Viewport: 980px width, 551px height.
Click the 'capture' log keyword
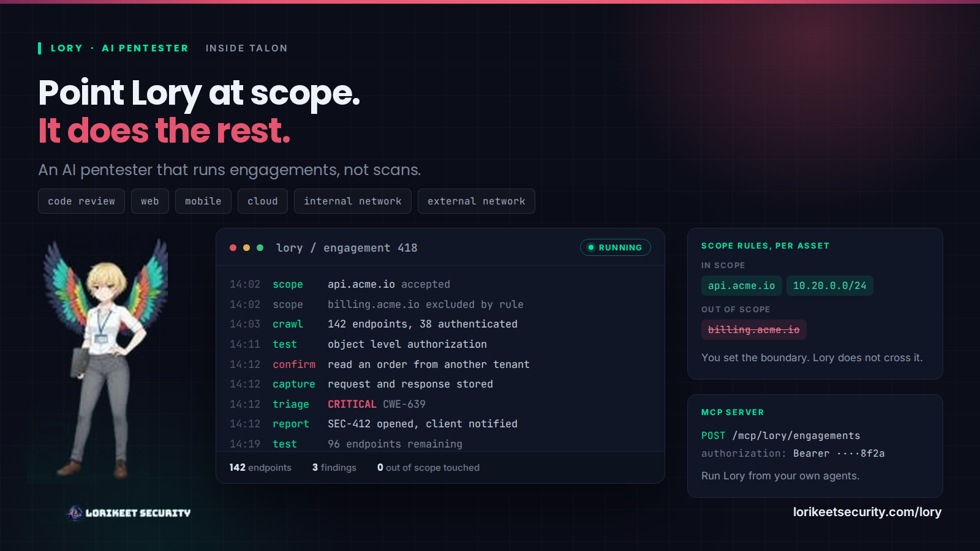pos(294,384)
